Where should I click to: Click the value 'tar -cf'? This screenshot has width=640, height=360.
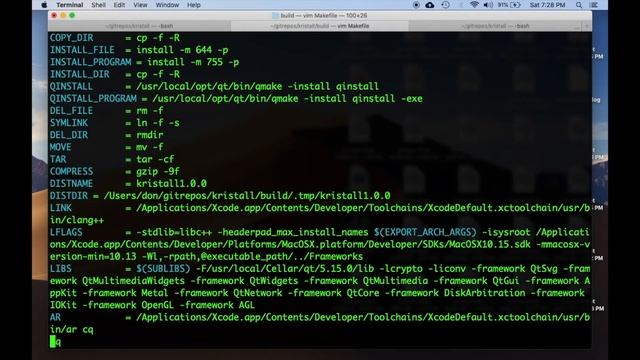coord(155,160)
